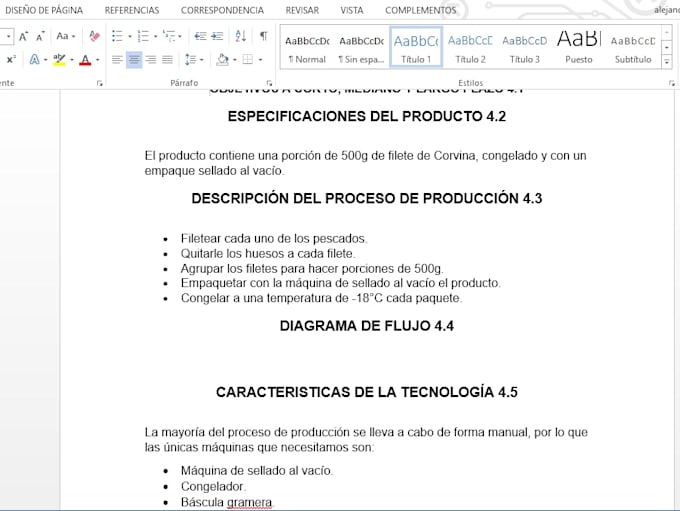Click heading DESCRIPCIÓN DEL PROCESO DE PRODUCCIÓN 4.3
Screen dimensions: 680x511
point(367,198)
